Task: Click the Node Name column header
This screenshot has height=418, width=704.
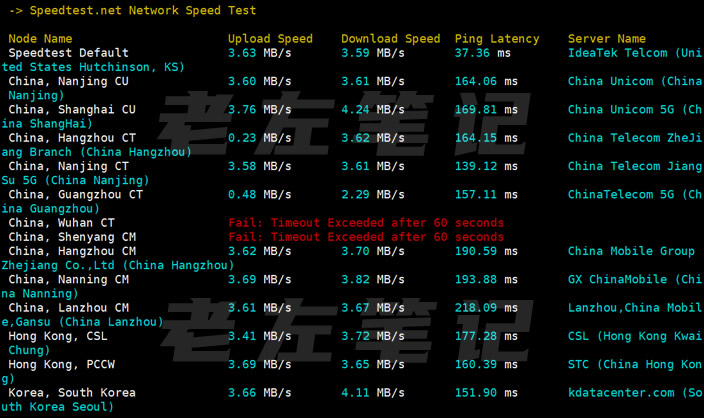Action: pyautogui.click(x=40, y=39)
